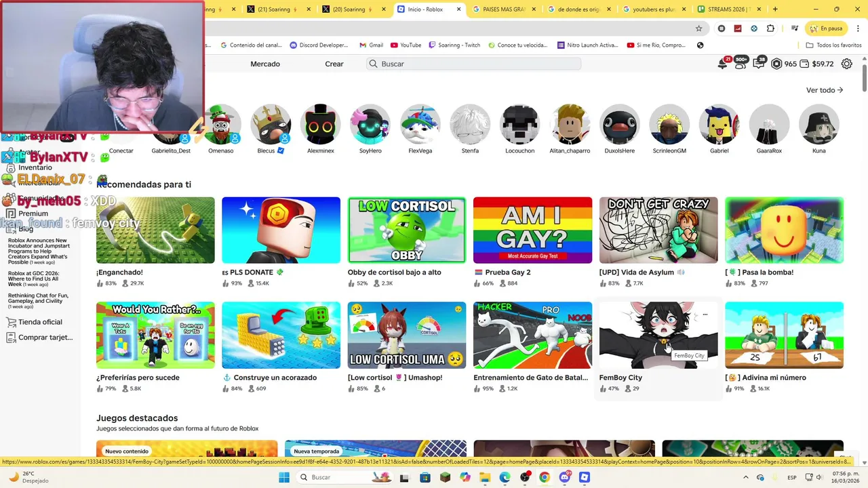Viewport: 868px width, 488px height.
Task: Open Roblox settings gear
Action: click(x=847, y=64)
